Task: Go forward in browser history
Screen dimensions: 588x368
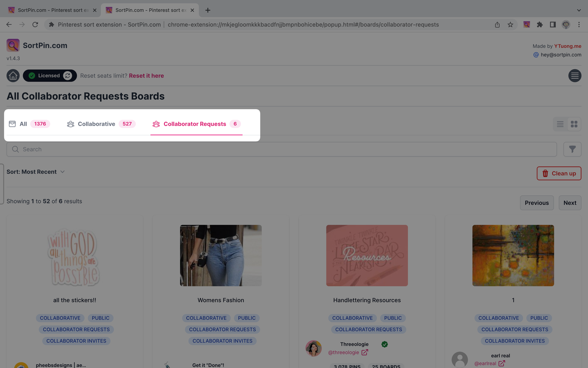Action: point(22,25)
